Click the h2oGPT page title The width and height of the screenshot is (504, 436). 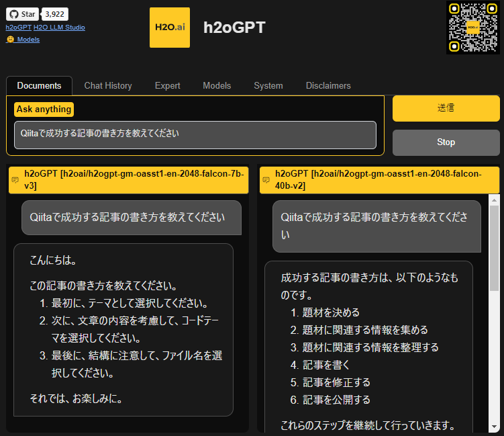[x=234, y=28]
